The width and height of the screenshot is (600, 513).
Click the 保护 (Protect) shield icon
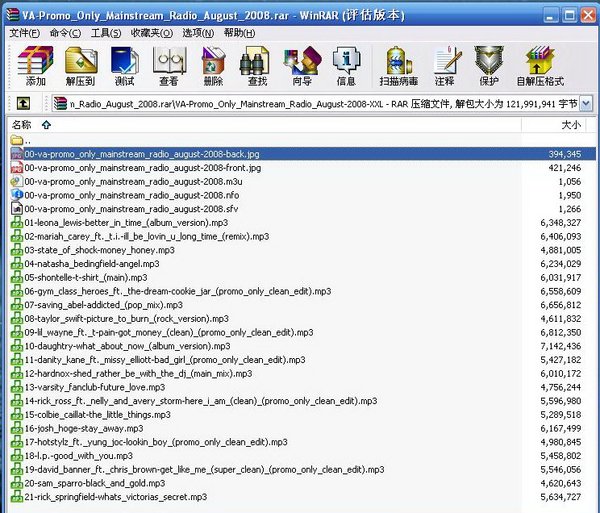489,60
